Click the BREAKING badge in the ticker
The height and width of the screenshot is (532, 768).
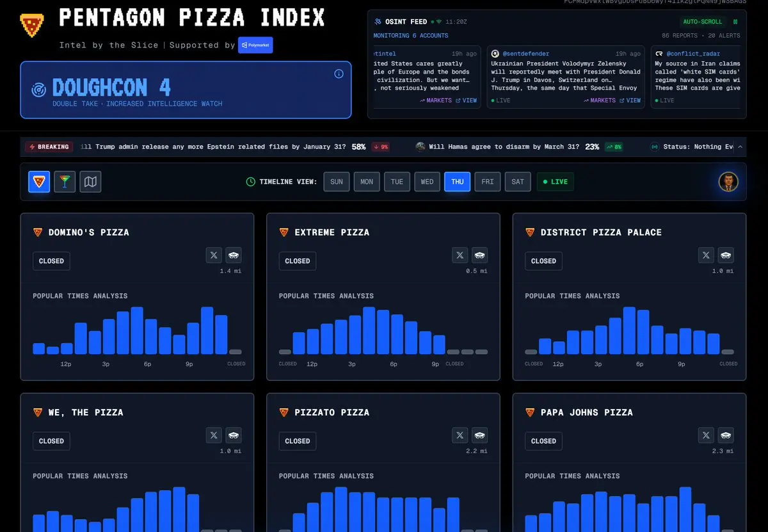(x=49, y=147)
